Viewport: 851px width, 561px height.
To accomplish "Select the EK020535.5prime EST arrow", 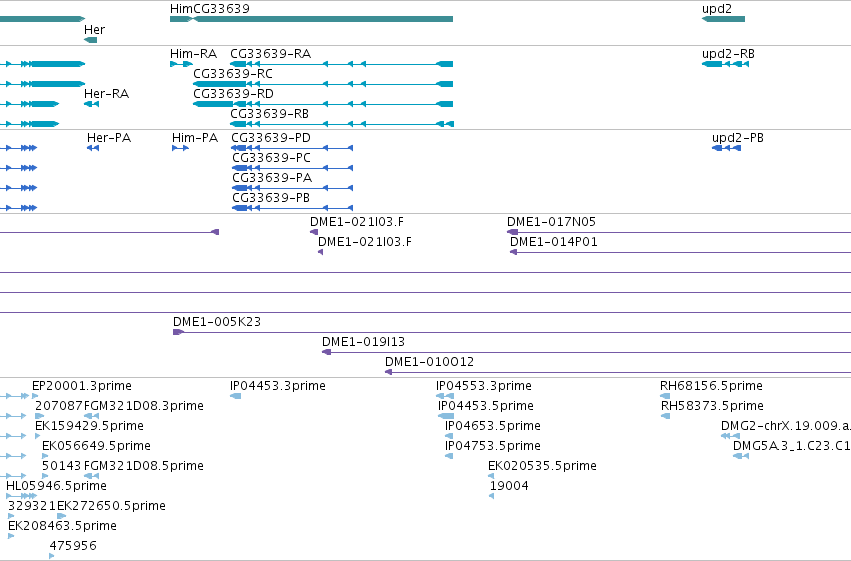I will tap(491, 476).
